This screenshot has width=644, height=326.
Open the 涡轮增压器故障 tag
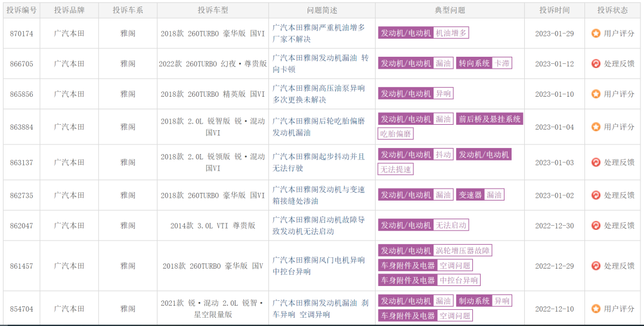pos(463,251)
